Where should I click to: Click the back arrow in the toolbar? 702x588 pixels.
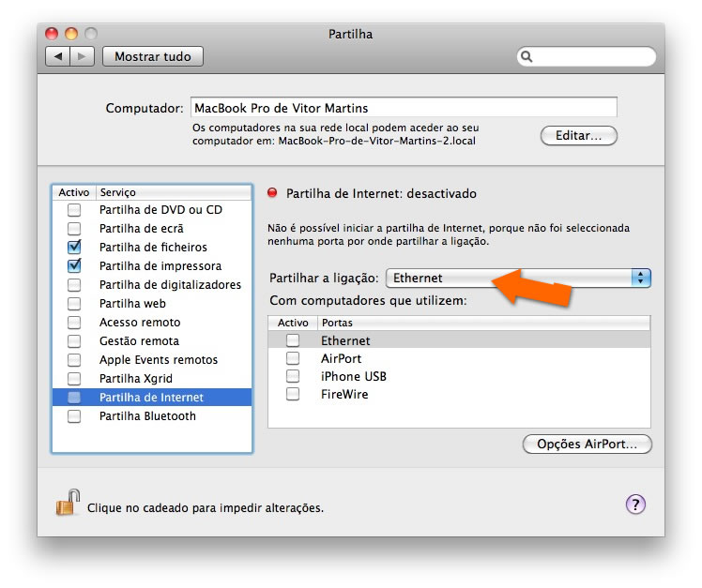58,56
